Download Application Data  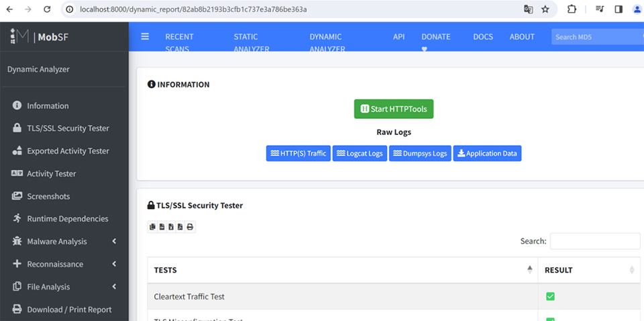[x=487, y=153]
